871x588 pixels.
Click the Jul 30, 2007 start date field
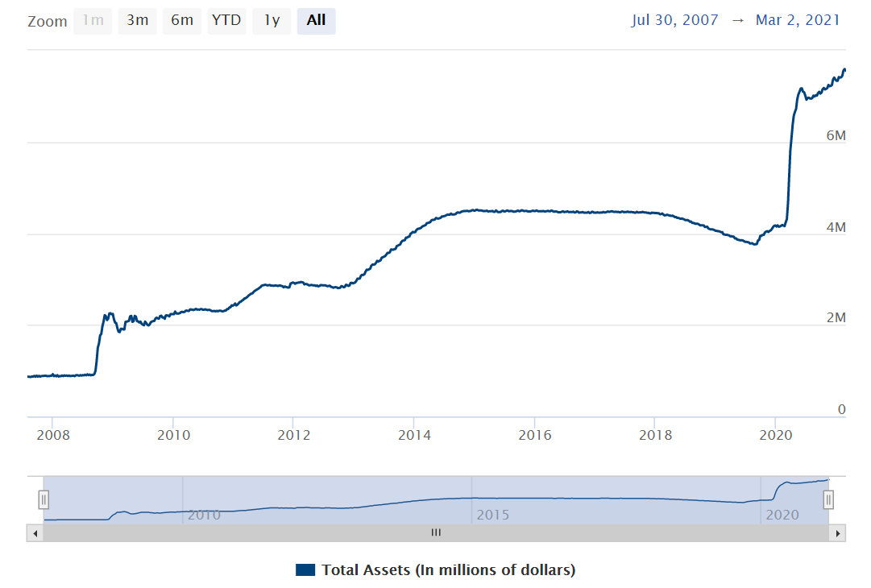click(674, 21)
